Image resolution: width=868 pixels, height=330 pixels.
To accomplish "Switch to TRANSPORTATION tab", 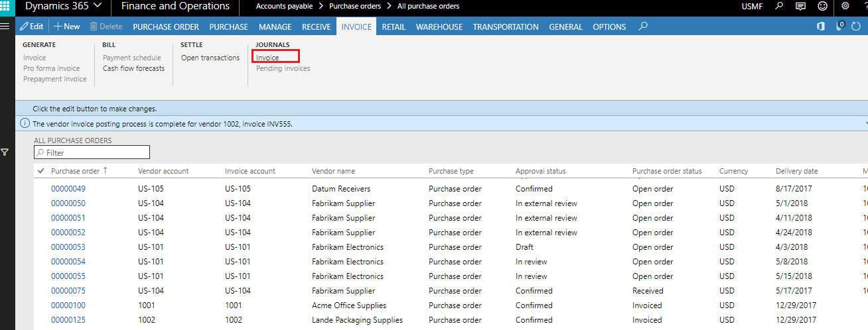I will [x=506, y=27].
